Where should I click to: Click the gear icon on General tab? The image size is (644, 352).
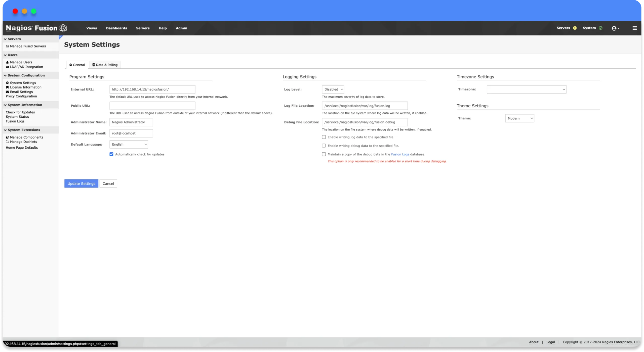(x=70, y=65)
